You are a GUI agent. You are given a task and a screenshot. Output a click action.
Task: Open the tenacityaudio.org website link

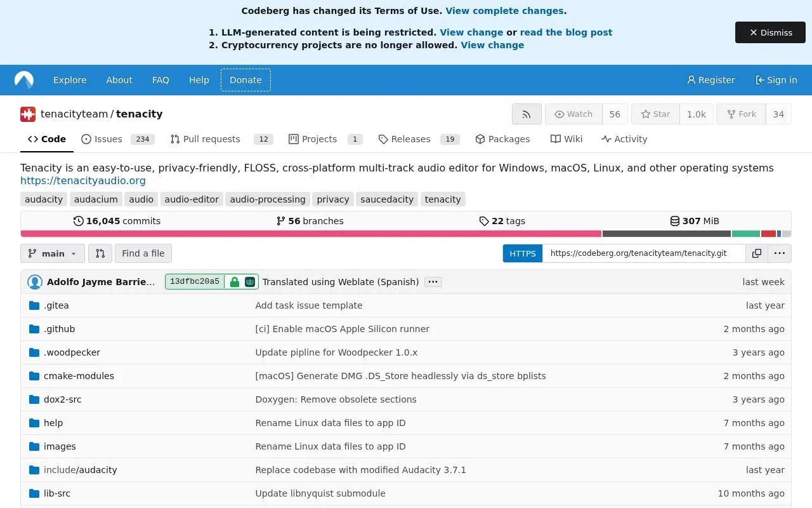pyautogui.click(x=83, y=181)
